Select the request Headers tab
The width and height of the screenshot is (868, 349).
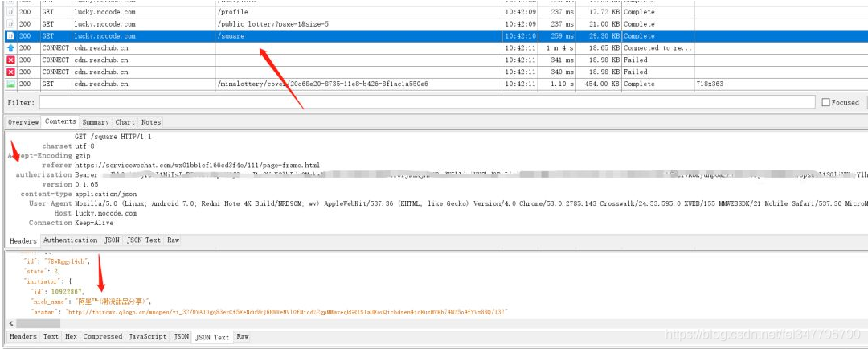click(x=23, y=241)
